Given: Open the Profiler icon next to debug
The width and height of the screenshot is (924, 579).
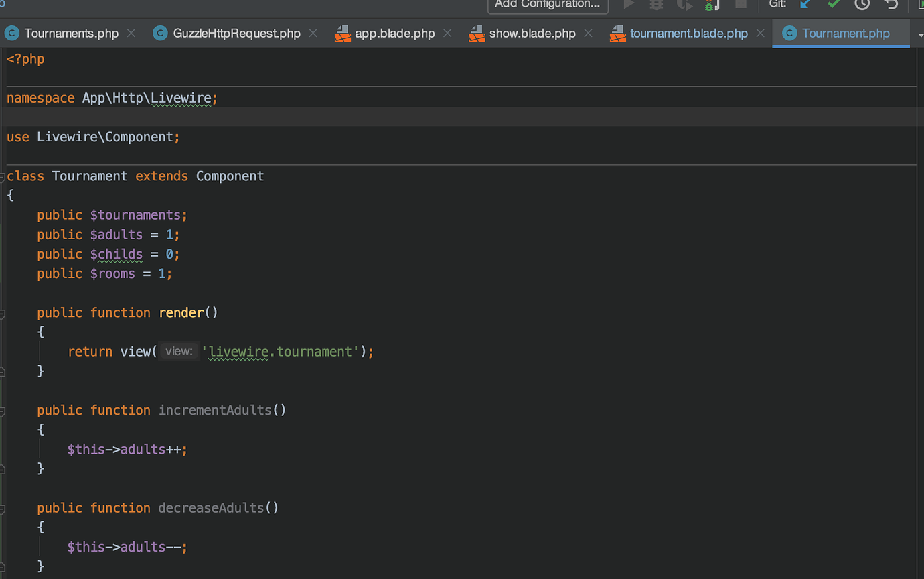Looking at the screenshot, I should point(712,5).
